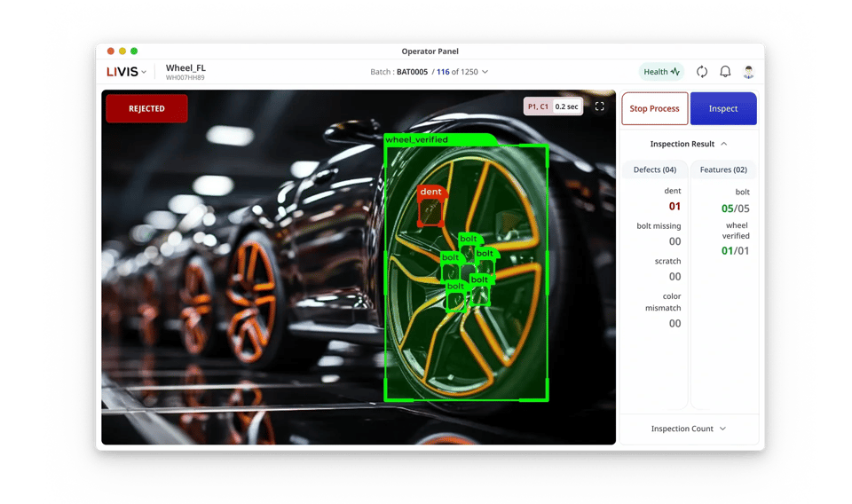Click the green macOS maximize button
This screenshot has width=852, height=504.
click(134, 51)
